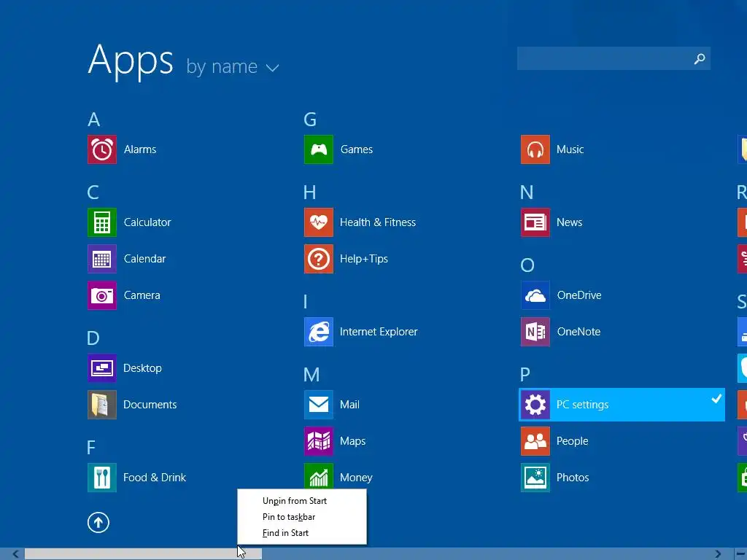This screenshot has width=747, height=560.
Task: Click the letter A group header
Action: point(94,120)
